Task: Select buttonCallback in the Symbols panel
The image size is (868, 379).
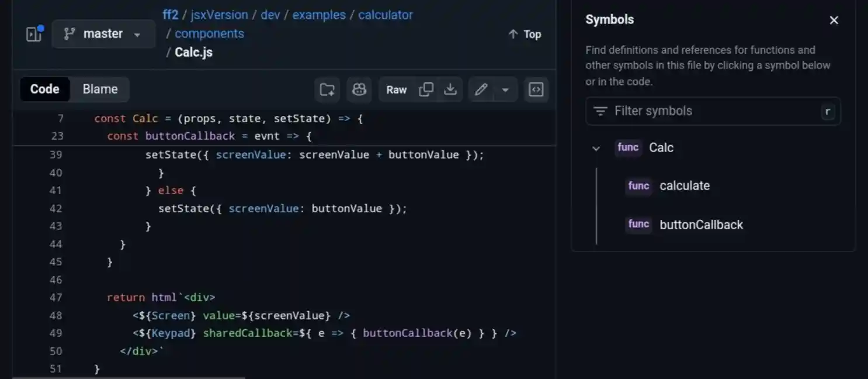Action: (x=701, y=224)
